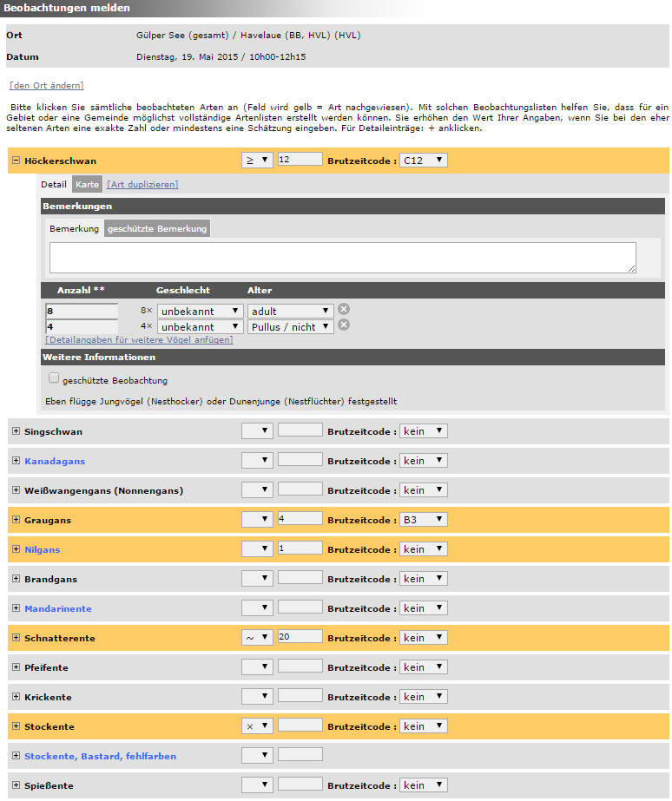Image resolution: width=672 pixels, height=801 pixels.
Task: Collapse the Höckerschwan species entry
Action: pos(16,161)
